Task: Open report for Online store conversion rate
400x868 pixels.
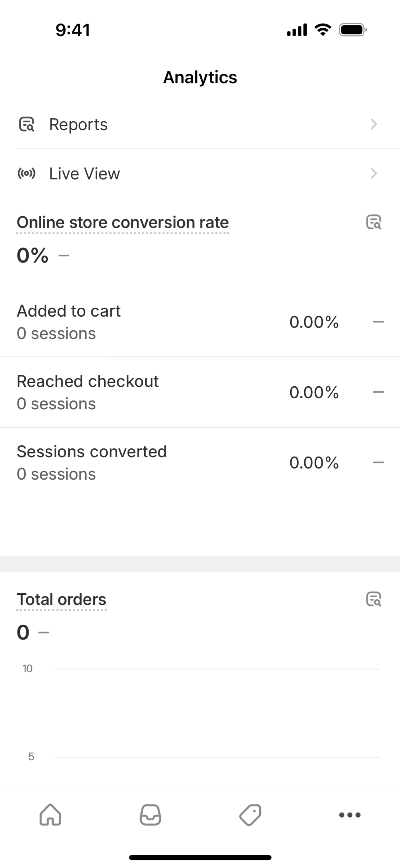Action: click(x=373, y=222)
